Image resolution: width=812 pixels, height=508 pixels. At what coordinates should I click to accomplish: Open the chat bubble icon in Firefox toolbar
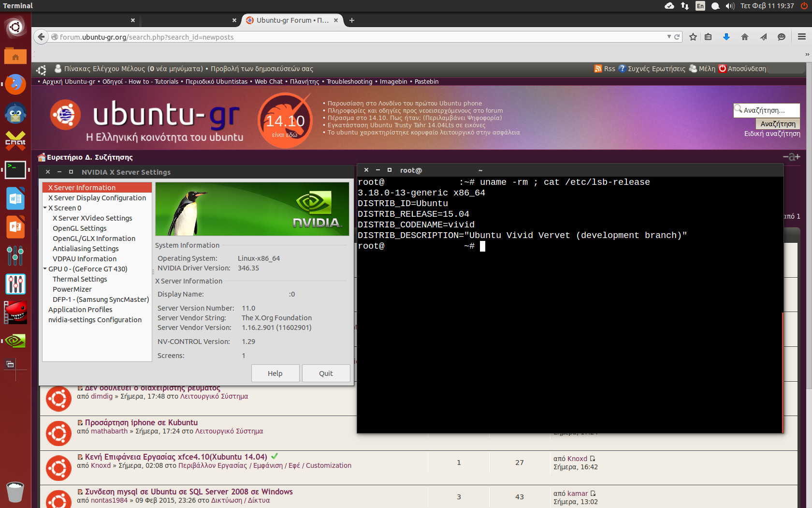click(782, 37)
